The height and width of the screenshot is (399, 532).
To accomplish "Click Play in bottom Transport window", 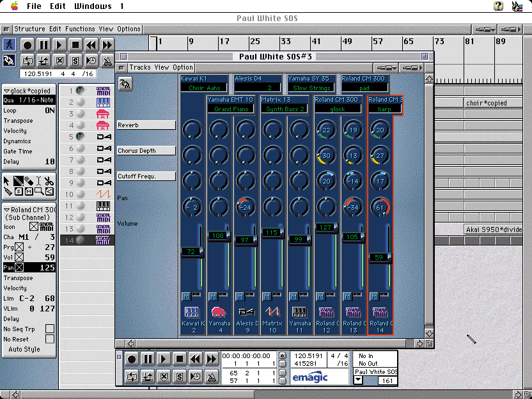I will pos(164,359).
